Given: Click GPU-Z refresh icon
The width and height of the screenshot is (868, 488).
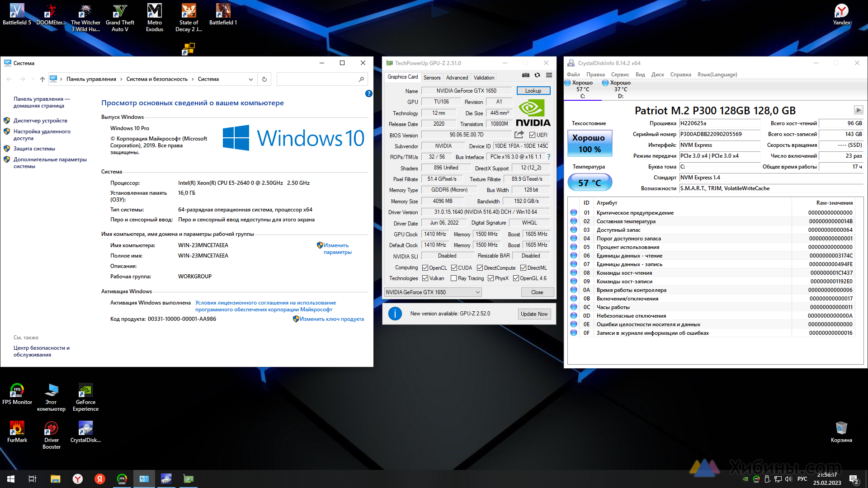Looking at the screenshot, I should click(537, 75).
